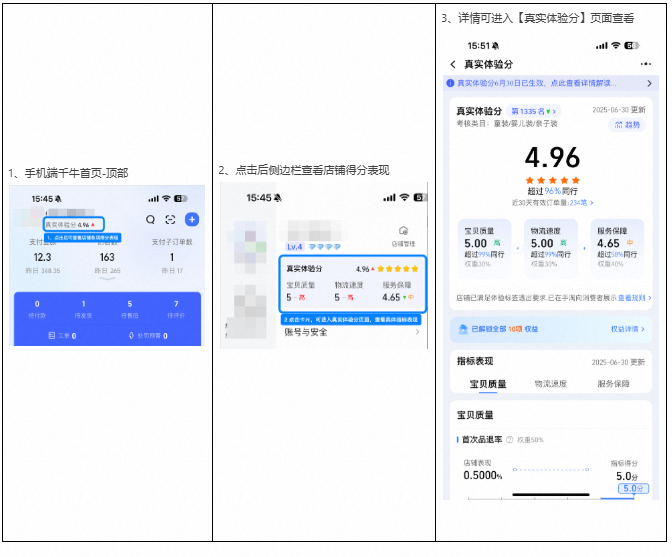
Task: Tap the 趋势 trend button
Action: tap(629, 125)
